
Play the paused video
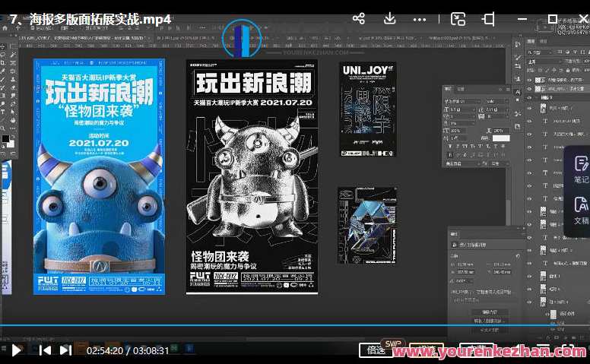point(16,350)
